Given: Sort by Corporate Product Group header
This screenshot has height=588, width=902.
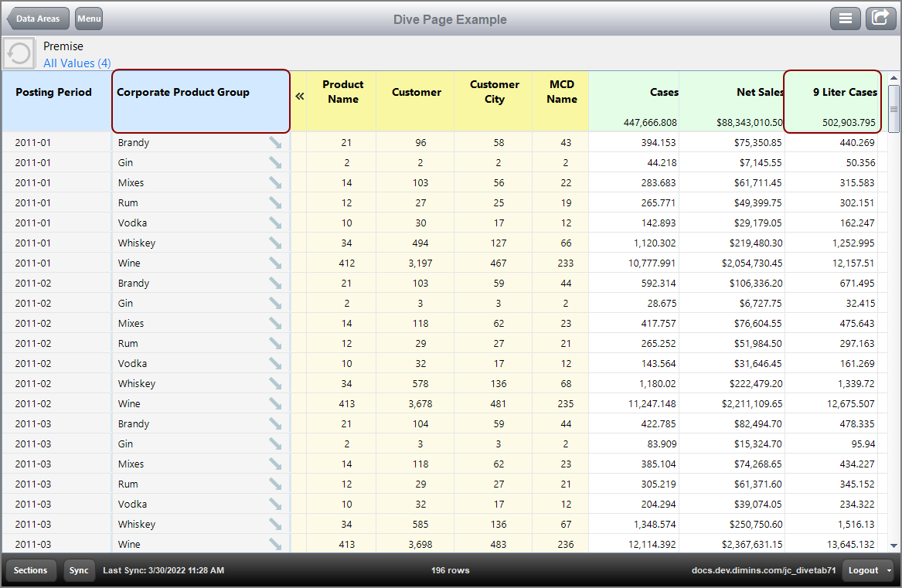Looking at the screenshot, I should point(183,93).
